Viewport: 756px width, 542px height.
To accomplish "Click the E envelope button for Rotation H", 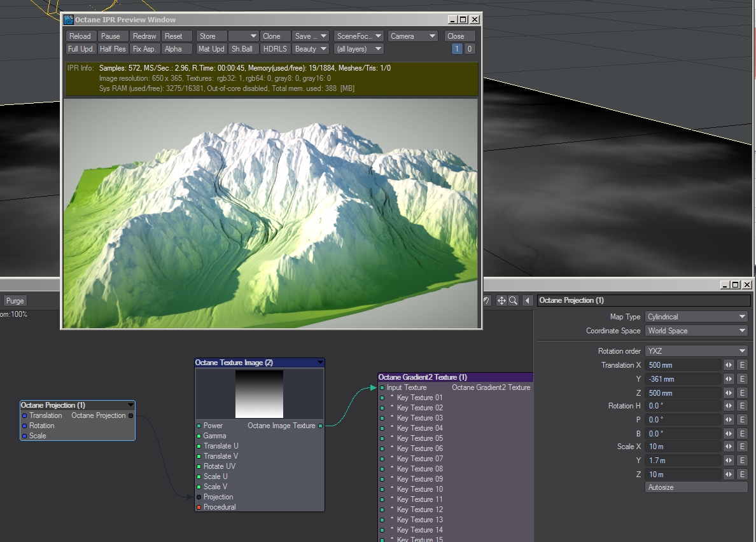I will coord(741,406).
